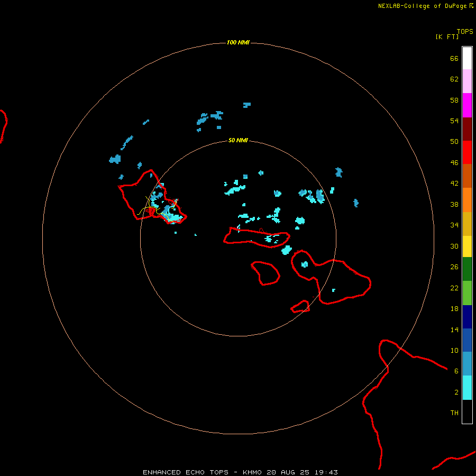This screenshot has height=476, width=476.
Task: Click the [K FT] units label
Action: coord(447,36)
